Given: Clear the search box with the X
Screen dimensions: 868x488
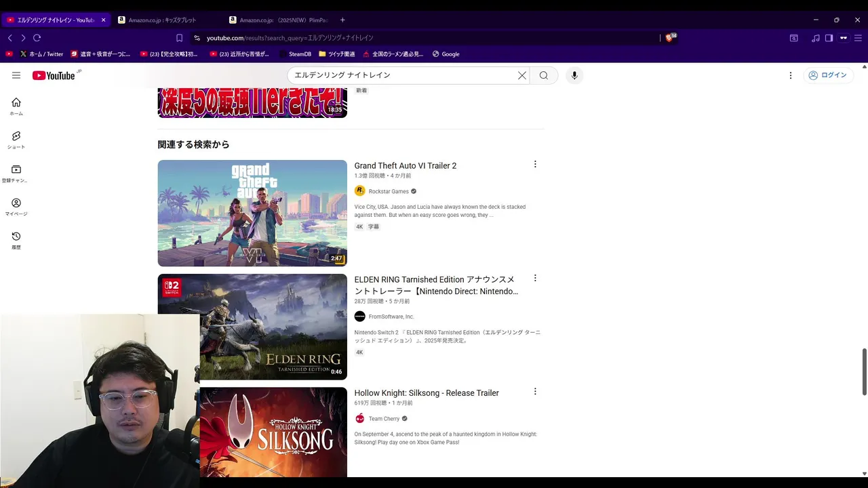Looking at the screenshot, I should 522,75.
